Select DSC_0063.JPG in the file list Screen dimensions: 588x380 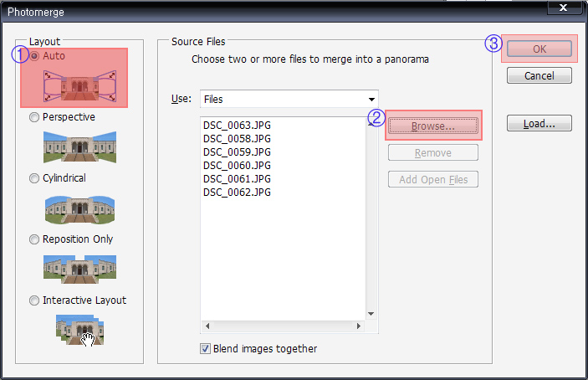click(x=237, y=125)
